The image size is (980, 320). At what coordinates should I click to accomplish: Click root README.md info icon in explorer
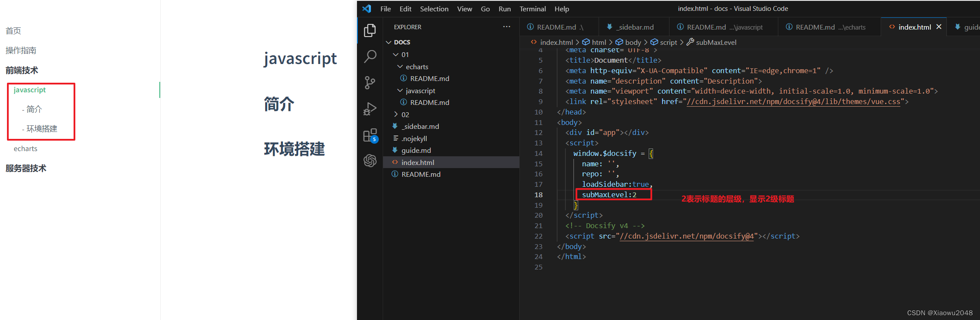click(395, 174)
